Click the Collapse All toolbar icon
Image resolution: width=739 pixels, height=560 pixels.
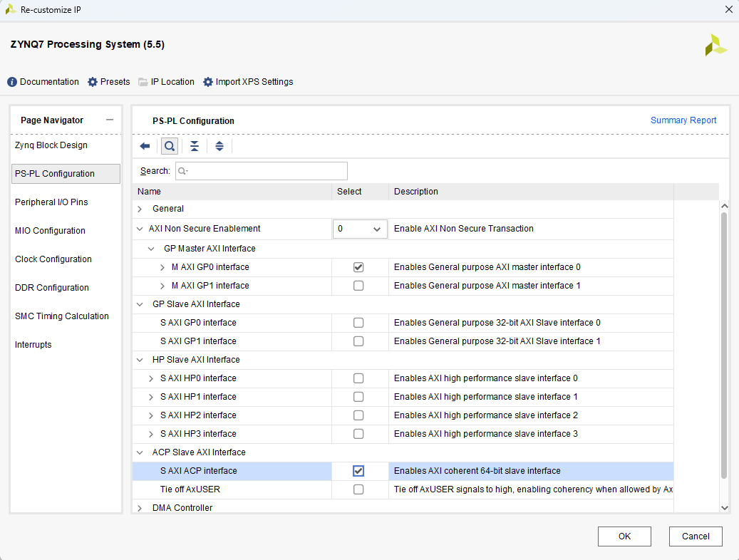(194, 146)
